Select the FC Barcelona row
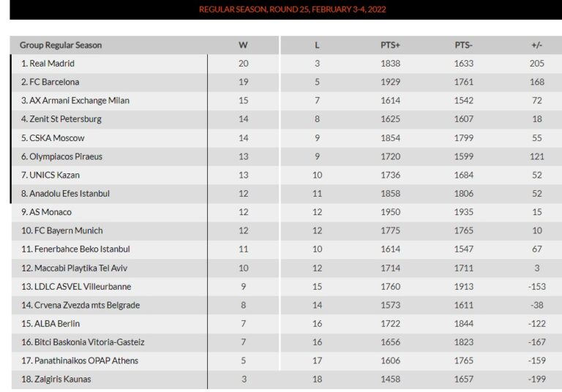This screenshot has width=562, height=392. (x=50, y=82)
